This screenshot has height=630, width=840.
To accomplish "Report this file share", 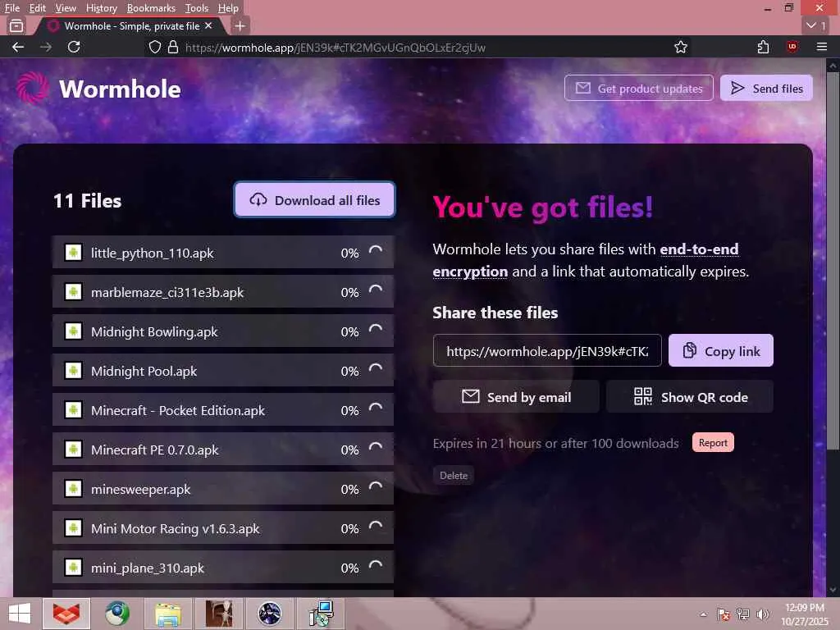I will click(713, 442).
